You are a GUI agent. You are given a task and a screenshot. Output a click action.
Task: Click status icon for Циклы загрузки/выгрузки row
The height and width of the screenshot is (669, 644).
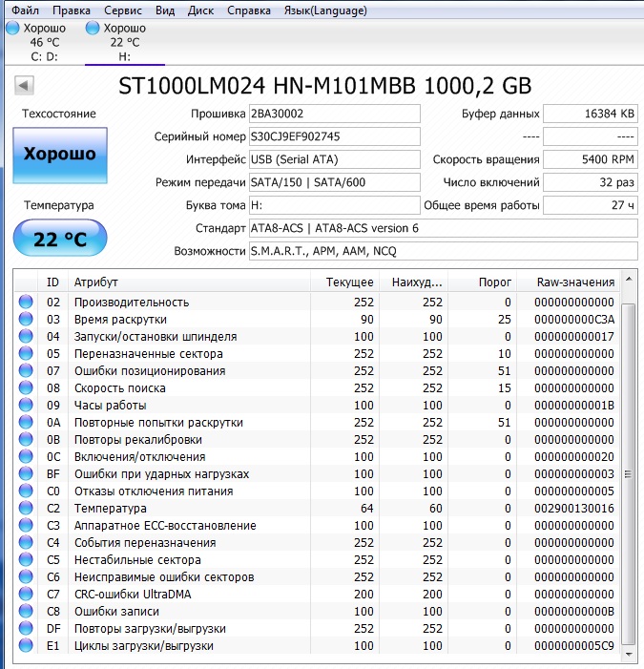[x=26, y=645]
